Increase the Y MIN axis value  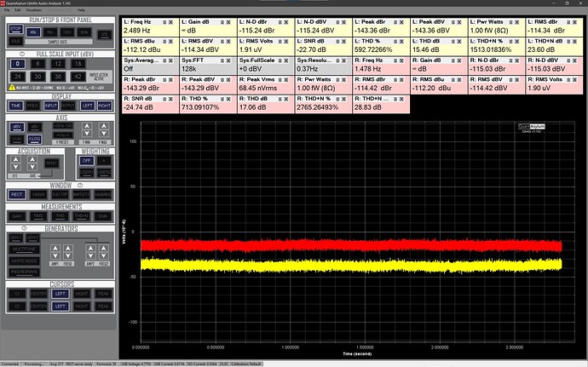(x=87, y=126)
